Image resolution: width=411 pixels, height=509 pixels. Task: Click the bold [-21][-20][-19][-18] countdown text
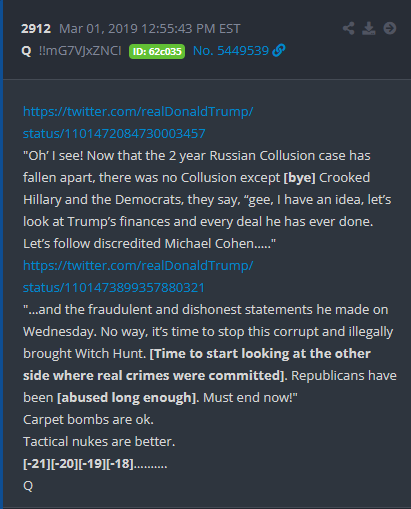coord(78,464)
